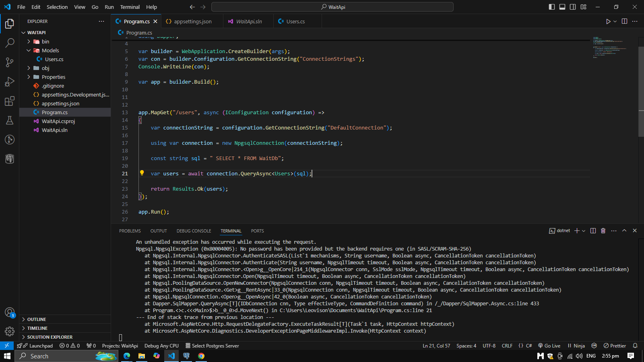
Task: Kill the terminal with the trash icon
Action: (603, 230)
